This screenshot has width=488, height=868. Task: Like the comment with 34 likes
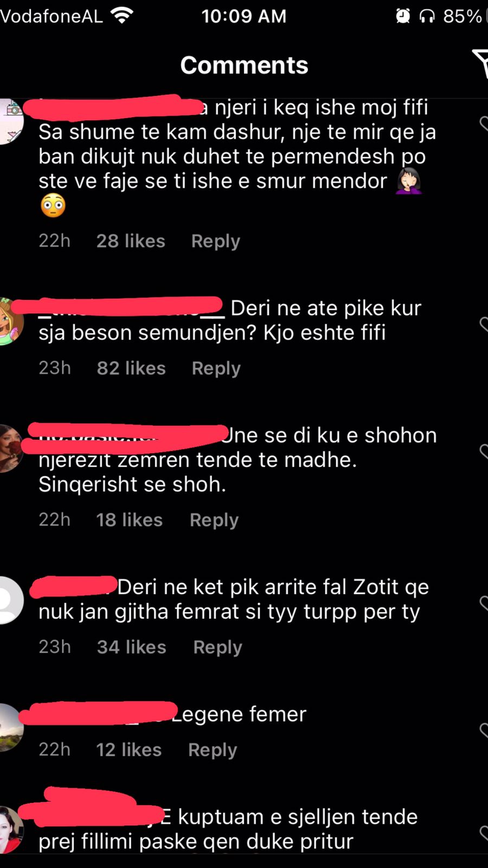[x=484, y=603]
